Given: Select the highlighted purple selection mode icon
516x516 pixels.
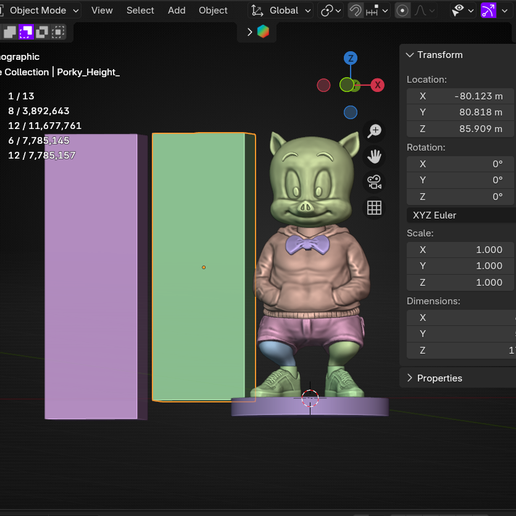Looking at the screenshot, I should 26,32.
